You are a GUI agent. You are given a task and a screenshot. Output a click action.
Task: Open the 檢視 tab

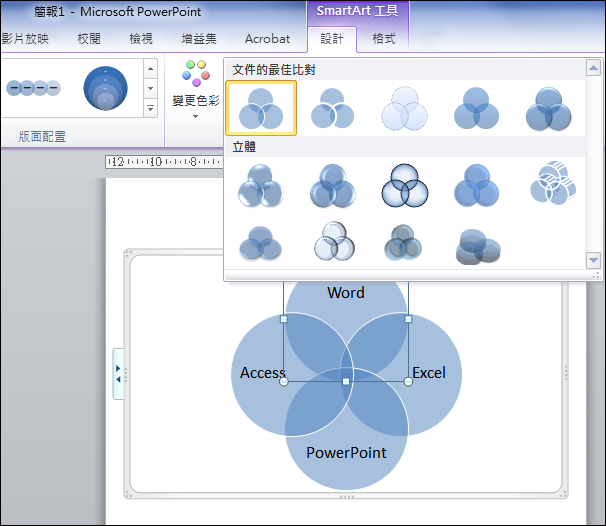141,39
